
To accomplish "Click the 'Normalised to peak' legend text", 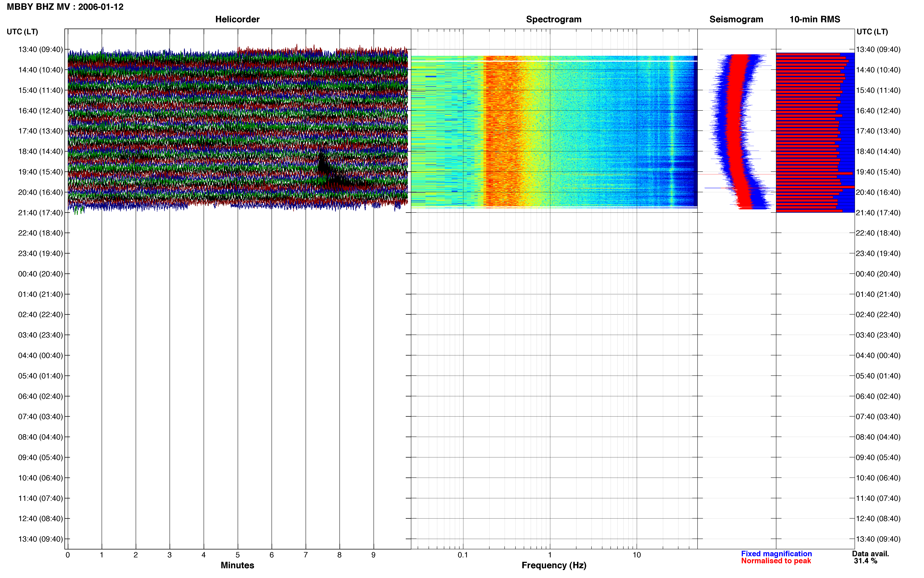I will pos(776,561).
